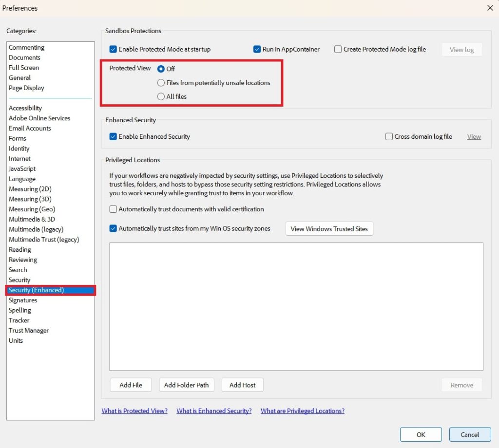Click inside the privileged locations list box

296,307
